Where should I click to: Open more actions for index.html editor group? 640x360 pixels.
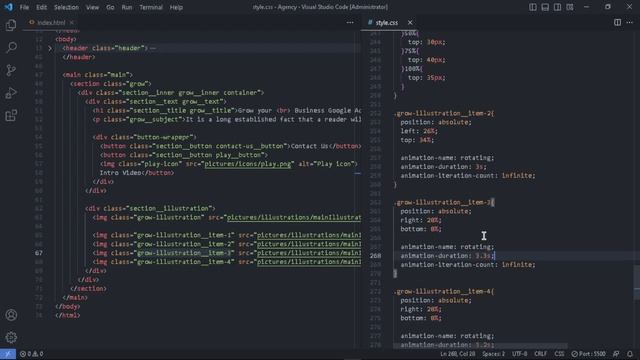click(x=350, y=22)
